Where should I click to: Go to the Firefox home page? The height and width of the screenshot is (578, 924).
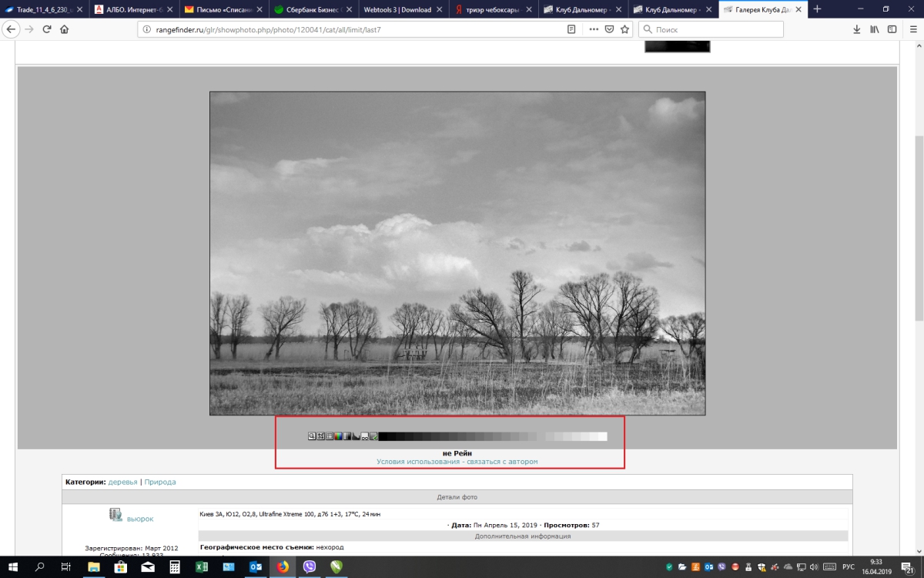coord(65,29)
